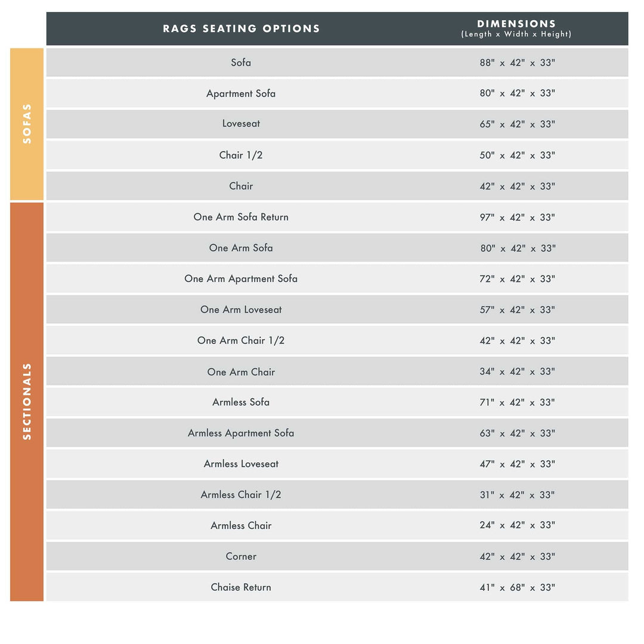644x644 pixels.
Task: Click the Loveseat row name
Action: click(241, 124)
